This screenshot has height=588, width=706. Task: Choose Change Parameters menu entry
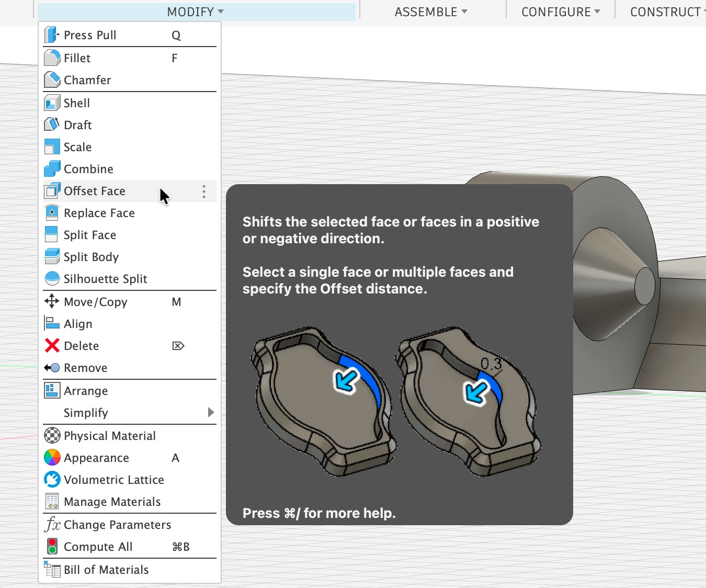(x=130, y=525)
